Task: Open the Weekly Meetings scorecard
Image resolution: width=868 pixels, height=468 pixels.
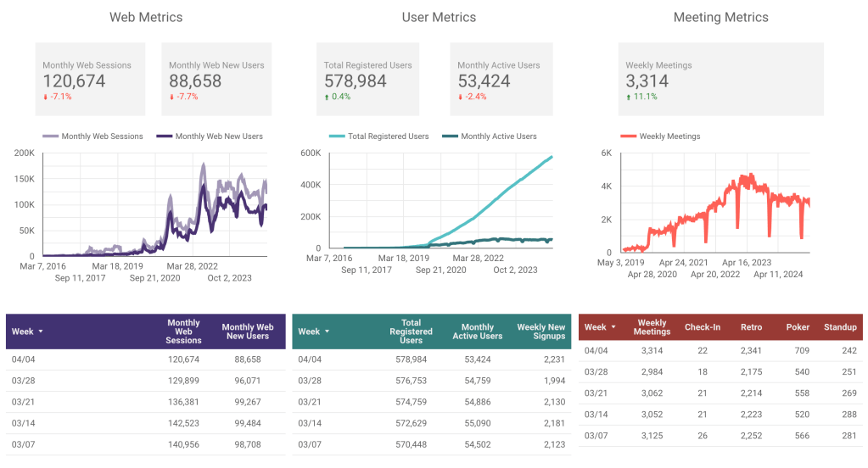Action: coord(720,79)
